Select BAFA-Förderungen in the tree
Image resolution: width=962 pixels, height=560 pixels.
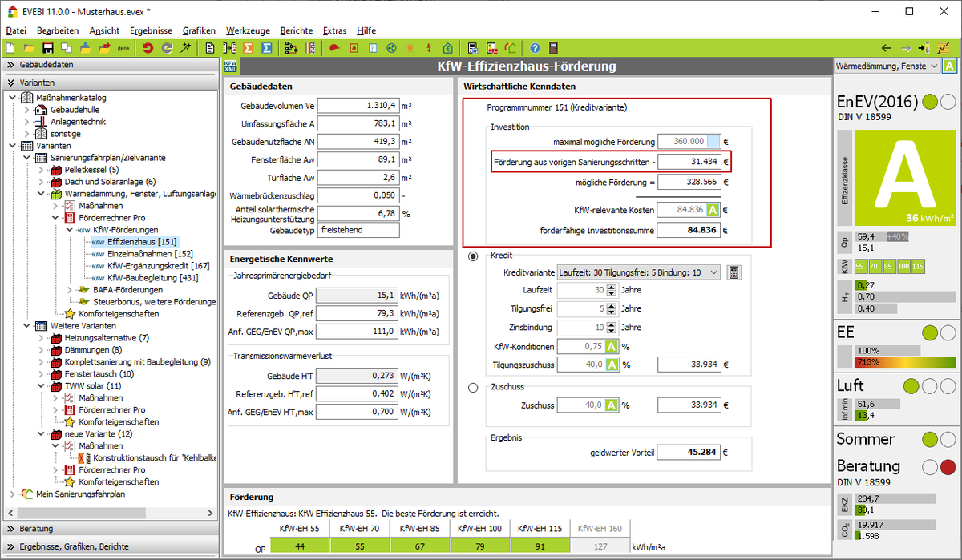pos(128,290)
